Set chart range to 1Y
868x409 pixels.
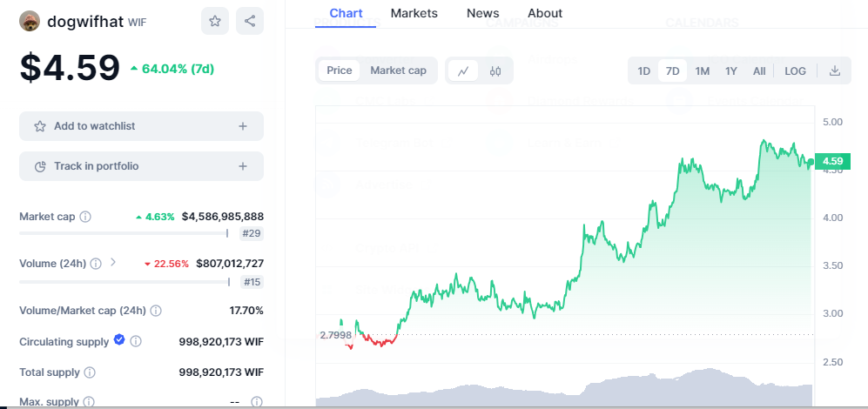point(731,70)
